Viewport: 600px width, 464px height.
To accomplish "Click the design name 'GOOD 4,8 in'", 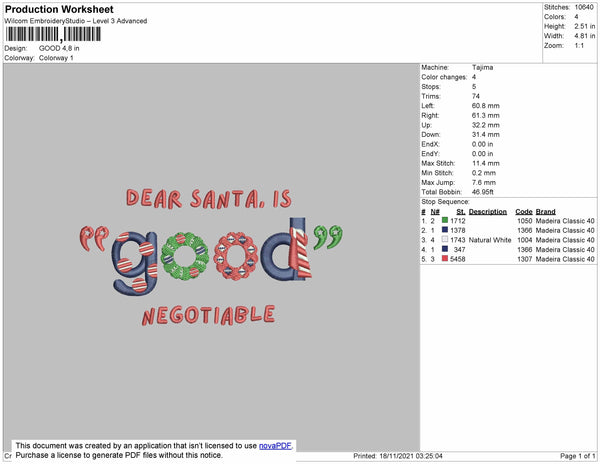I will pos(59,48).
